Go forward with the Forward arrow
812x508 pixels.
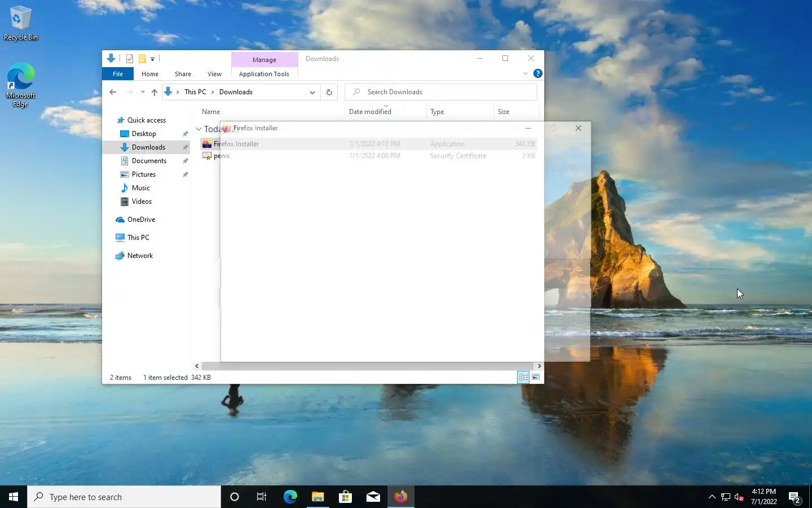(x=130, y=92)
